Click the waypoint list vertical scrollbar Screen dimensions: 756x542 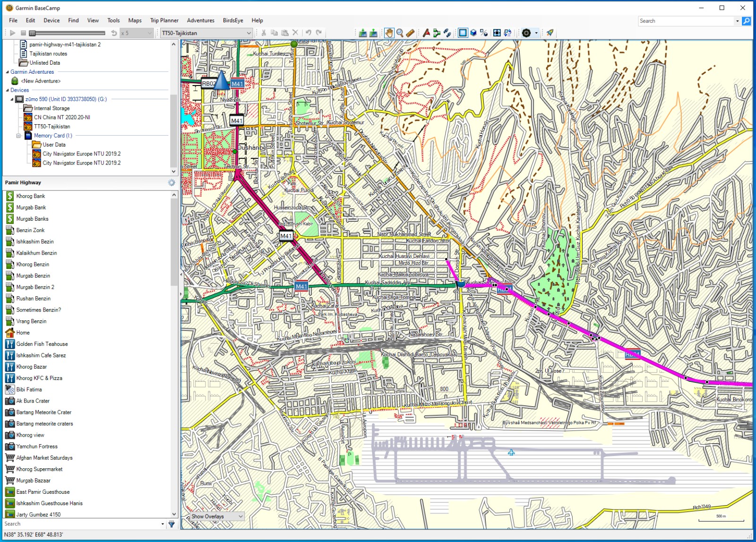tap(174, 354)
